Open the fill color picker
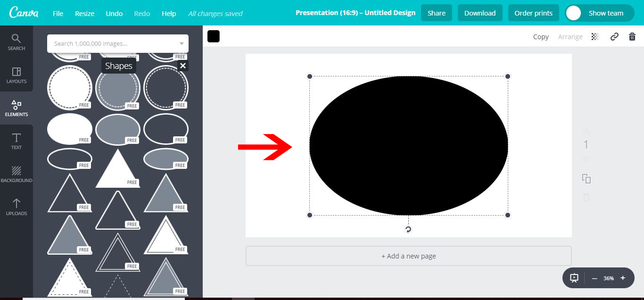The height and width of the screenshot is (300, 644). (x=213, y=36)
